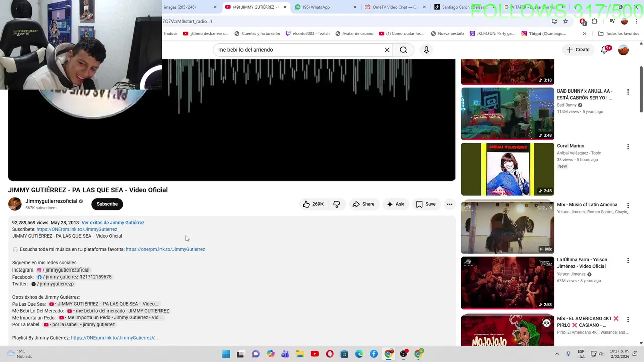Image resolution: width=644 pixels, height=362 pixels.
Task: Open 'Nueva pestaña' bookmark
Action: pyautogui.click(x=447, y=34)
